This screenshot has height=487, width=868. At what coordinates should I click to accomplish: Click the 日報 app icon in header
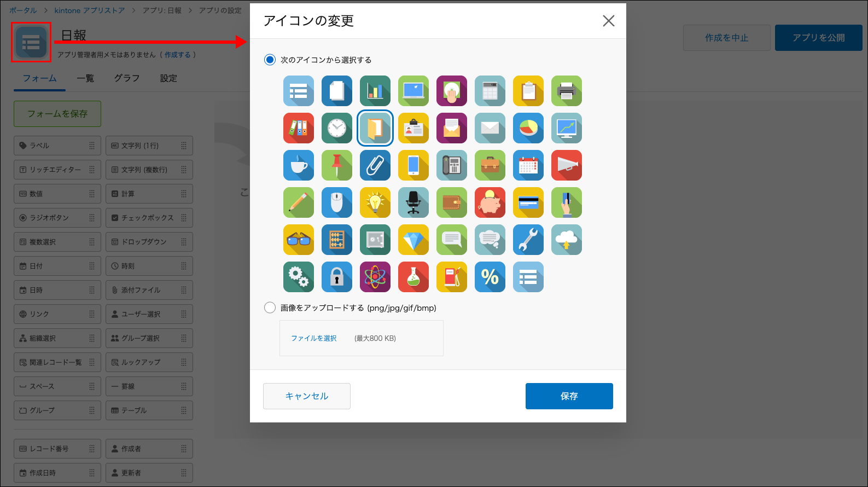coord(31,42)
